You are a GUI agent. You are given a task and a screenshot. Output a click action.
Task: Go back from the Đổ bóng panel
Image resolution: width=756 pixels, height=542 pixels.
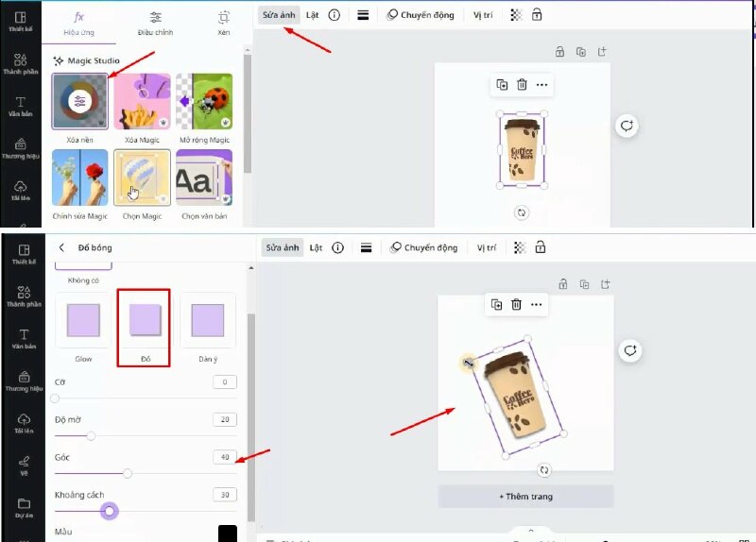[62, 247]
